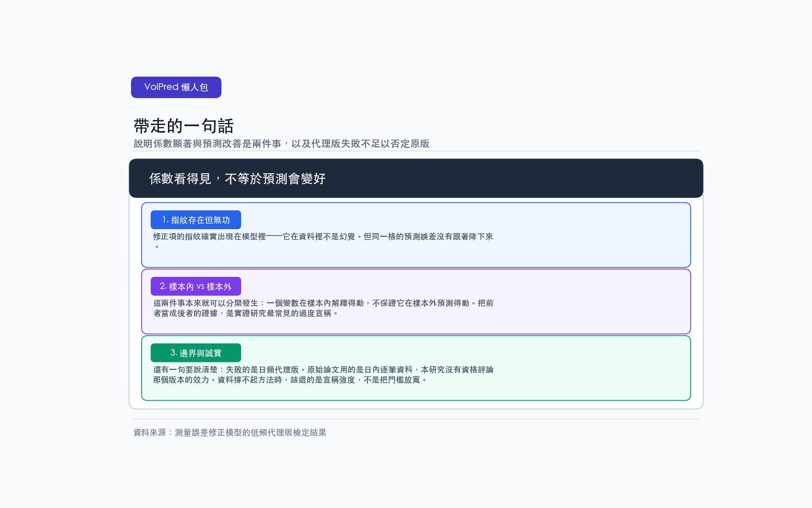The width and height of the screenshot is (812, 508).
Task: Click the paragraph starting with 還有一句要說清楚
Action: (x=323, y=374)
